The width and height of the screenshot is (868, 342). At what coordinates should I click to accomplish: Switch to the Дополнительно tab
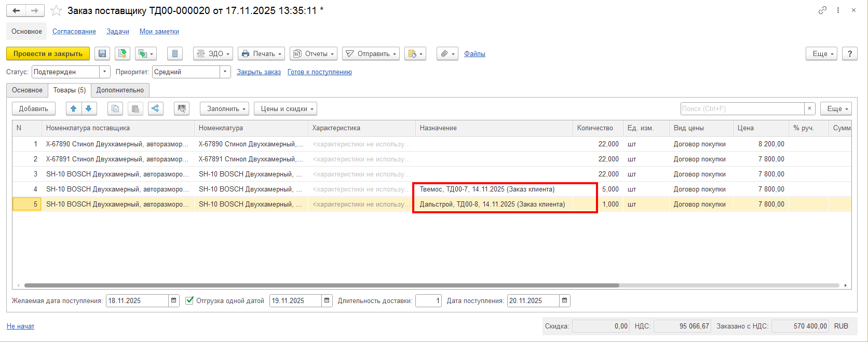tap(120, 90)
